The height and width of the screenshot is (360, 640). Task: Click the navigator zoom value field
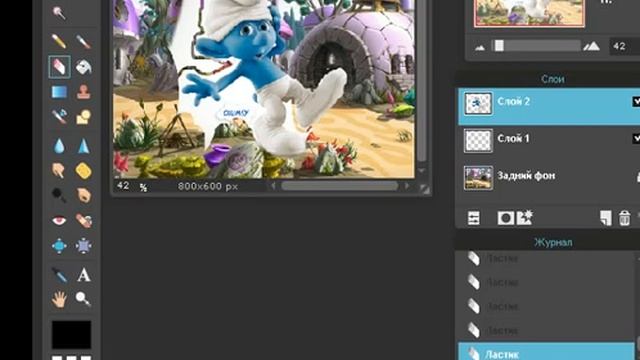click(x=624, y=46)
